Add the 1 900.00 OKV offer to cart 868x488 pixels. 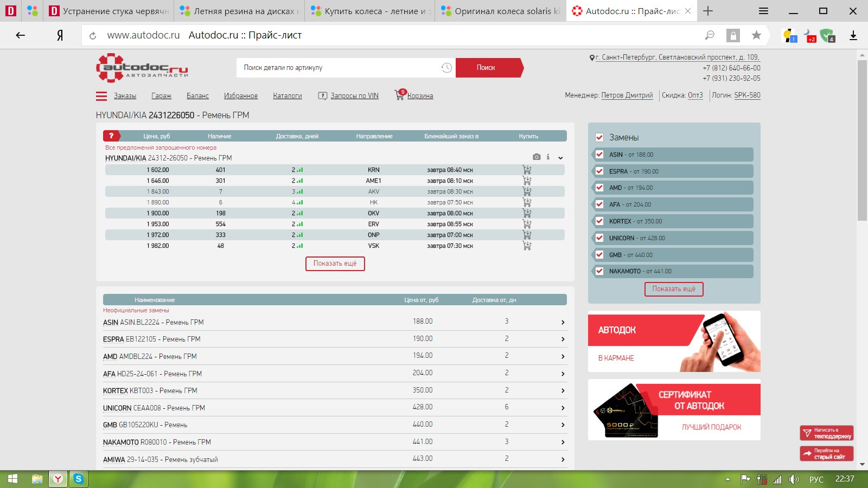pos(527,213)
